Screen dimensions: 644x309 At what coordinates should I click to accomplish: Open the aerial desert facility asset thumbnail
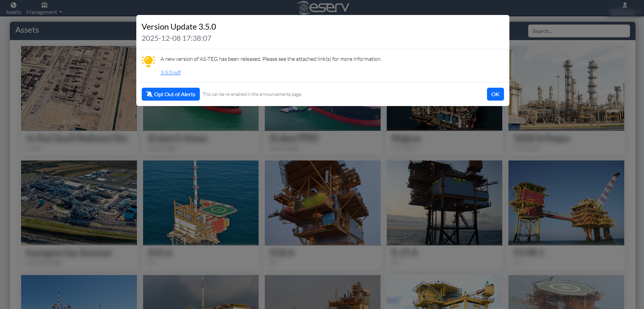(79, 88)
